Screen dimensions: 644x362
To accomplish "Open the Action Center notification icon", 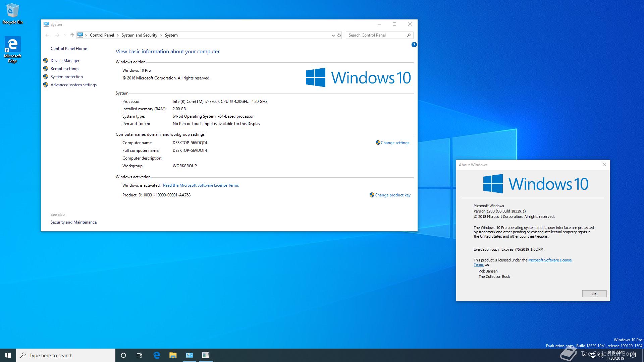I will 633,355.
